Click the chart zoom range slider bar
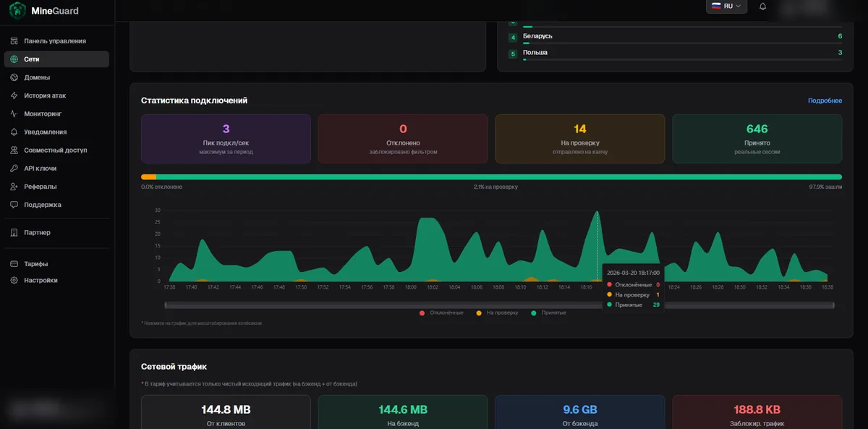The height and width of the screenshot is (429, 868). tap(500, 305)
